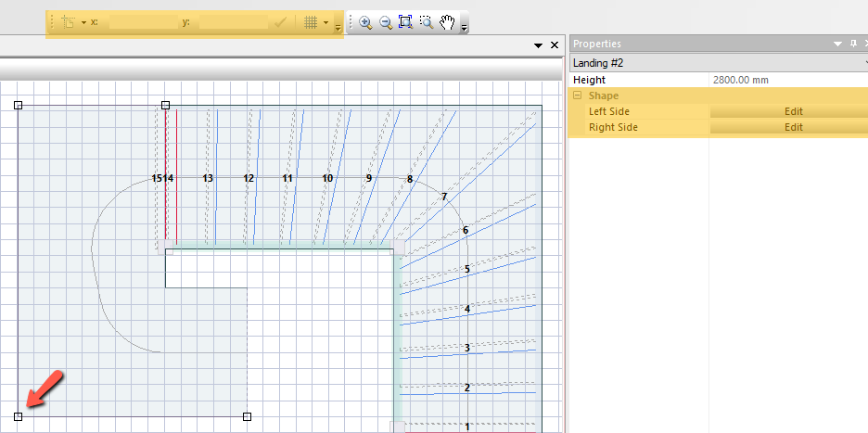Pin the Properties panel

(853, 44)
